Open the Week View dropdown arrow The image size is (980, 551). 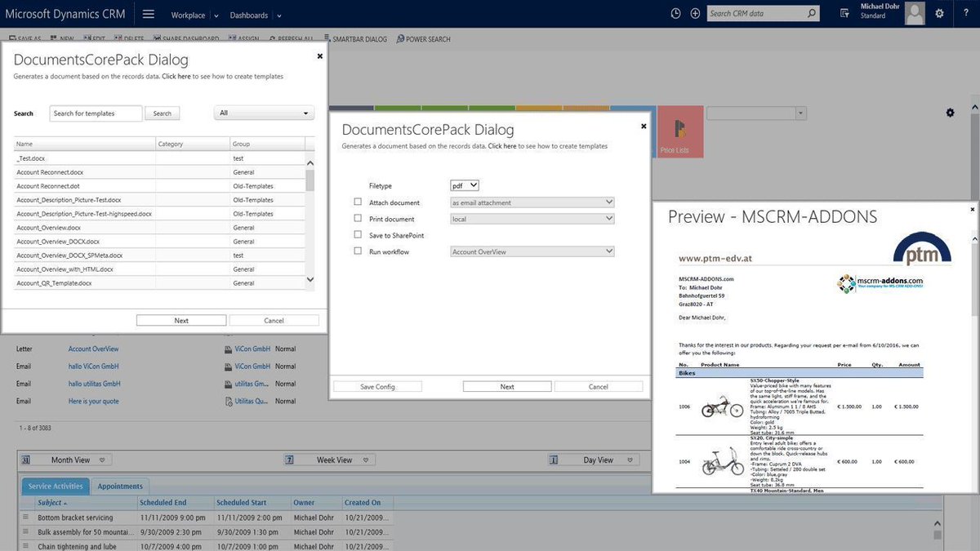tap(364, 460)
